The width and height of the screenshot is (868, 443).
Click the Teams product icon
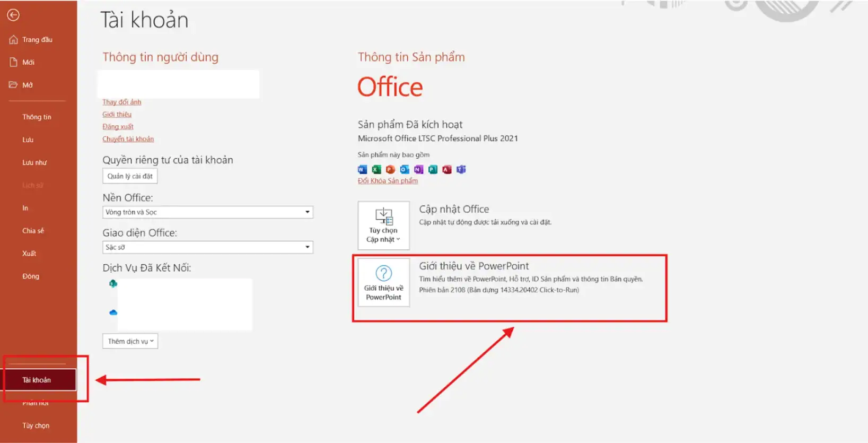point(461,170)
